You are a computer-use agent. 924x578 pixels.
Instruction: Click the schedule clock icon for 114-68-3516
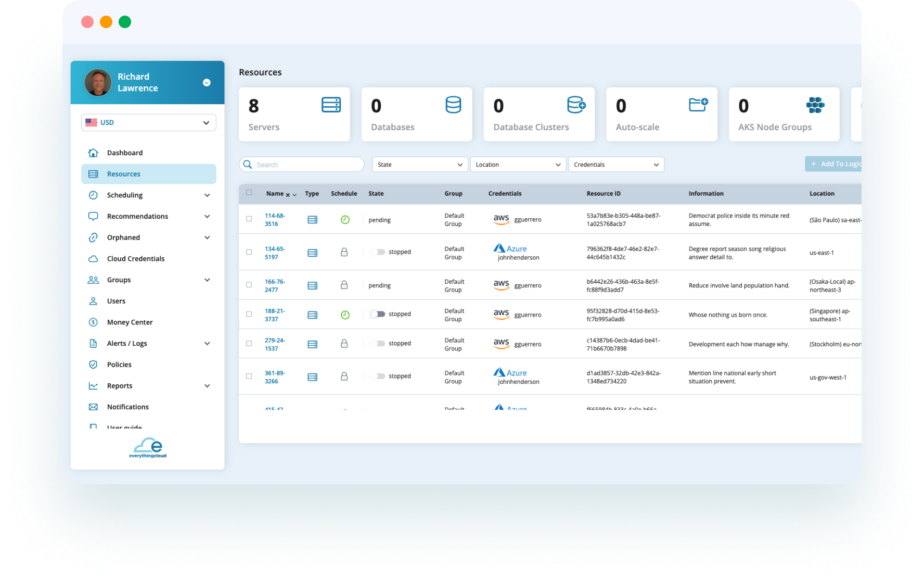pos(345,220)
